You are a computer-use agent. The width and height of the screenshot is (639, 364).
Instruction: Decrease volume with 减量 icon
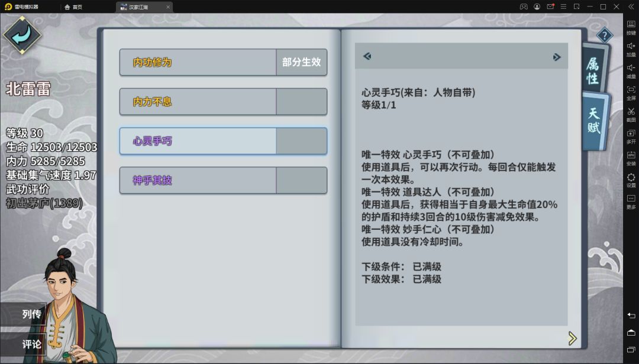(x=631, y=71)
